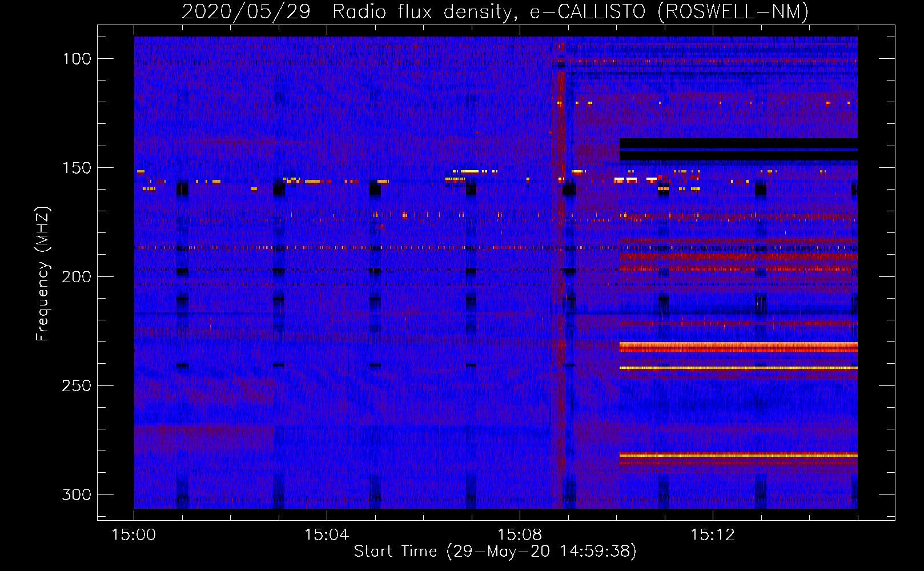Click the plot title 'Radio flux density, e-CALLISTO (ROSWELL-NM)'
This screenshot has width=924, height=571.
coord(570,11)
